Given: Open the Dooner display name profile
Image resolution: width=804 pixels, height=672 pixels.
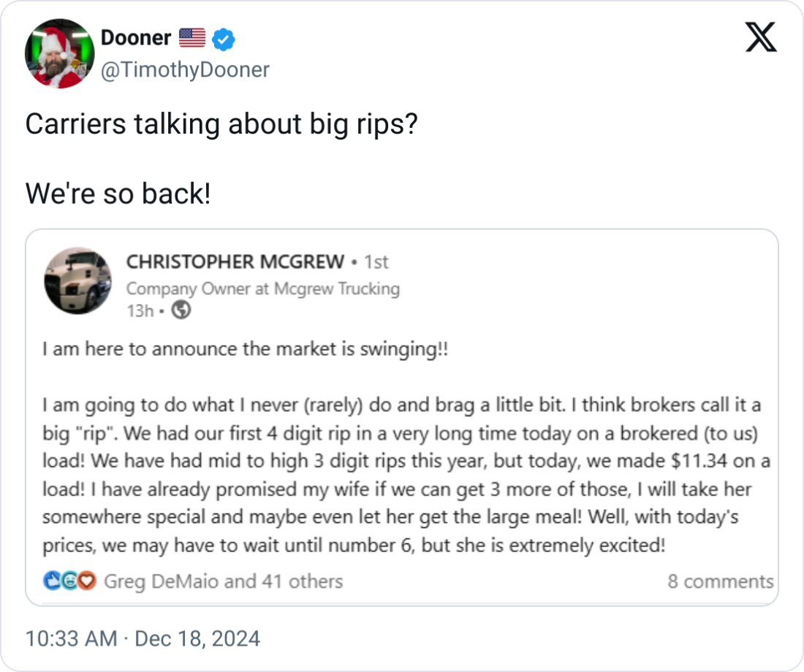Looking at the screenshot, I should [136, 38].
